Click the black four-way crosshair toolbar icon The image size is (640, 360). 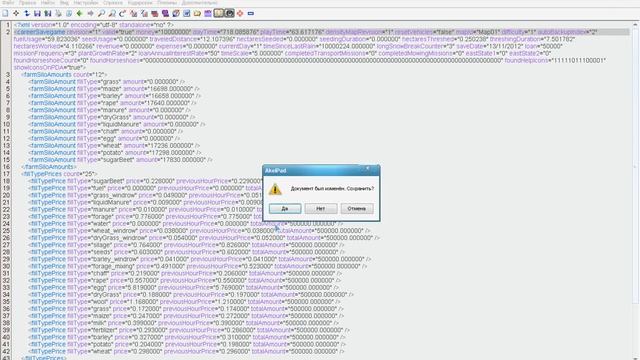[x=16, y=13]
